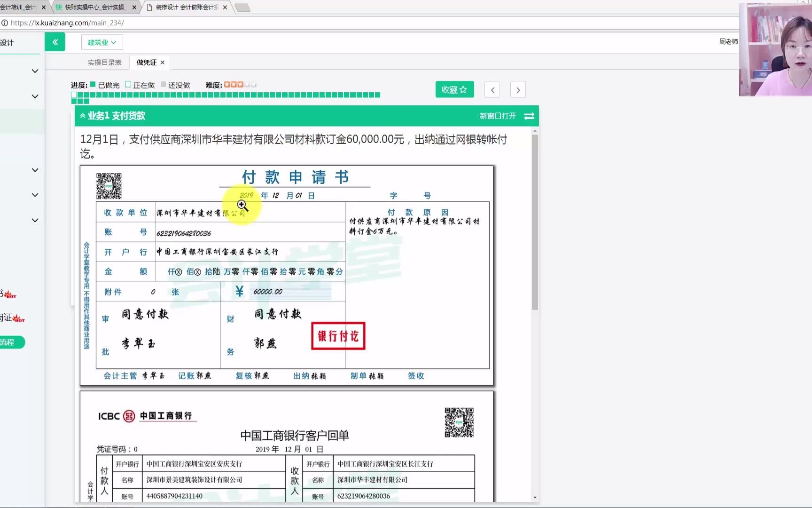The width and height of the screenshot is (812, 508).
Task: Expand second sidebar chevron
Action: click(x=35, y=96)
